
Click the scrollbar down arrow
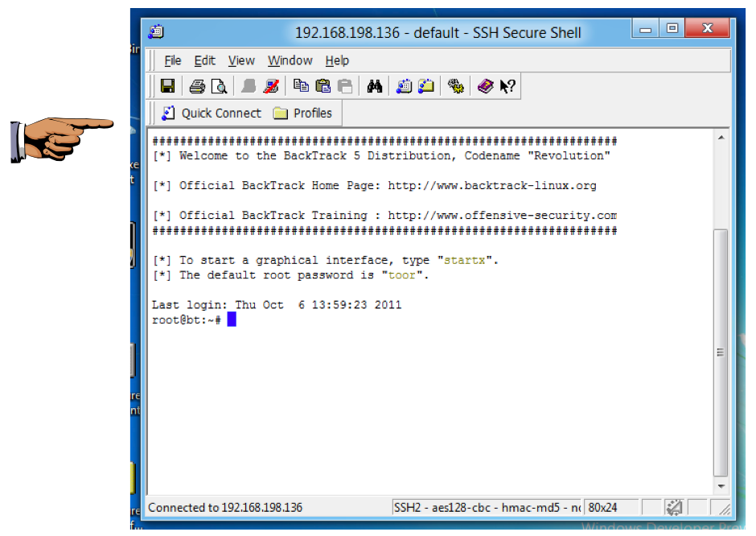pos(721,486)
